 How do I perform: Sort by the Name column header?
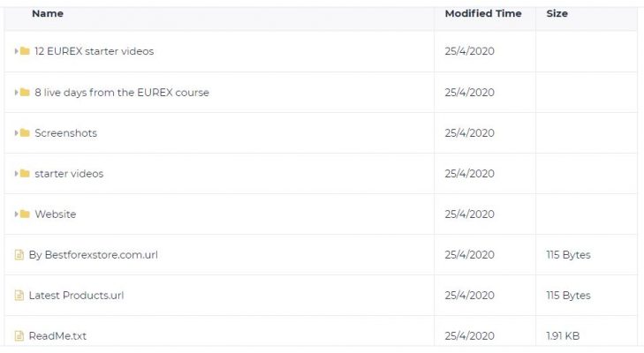pos(48,13)
